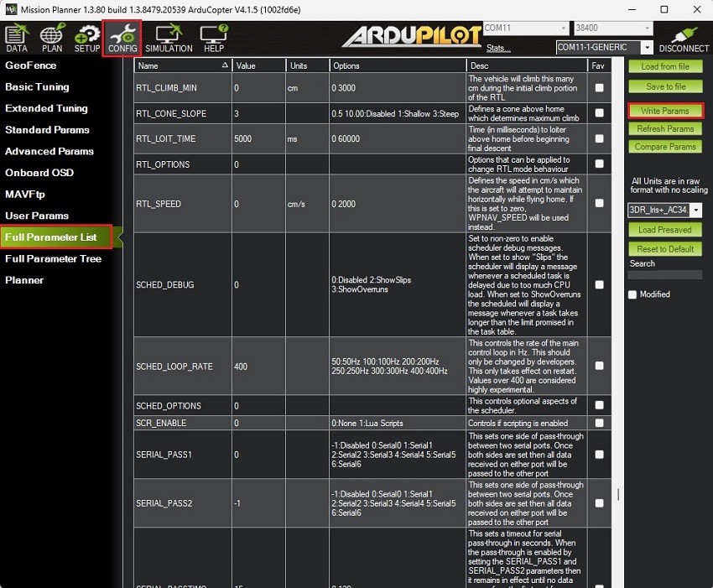Click the DISCONNECT plug icon

click(x=684, y=39)
